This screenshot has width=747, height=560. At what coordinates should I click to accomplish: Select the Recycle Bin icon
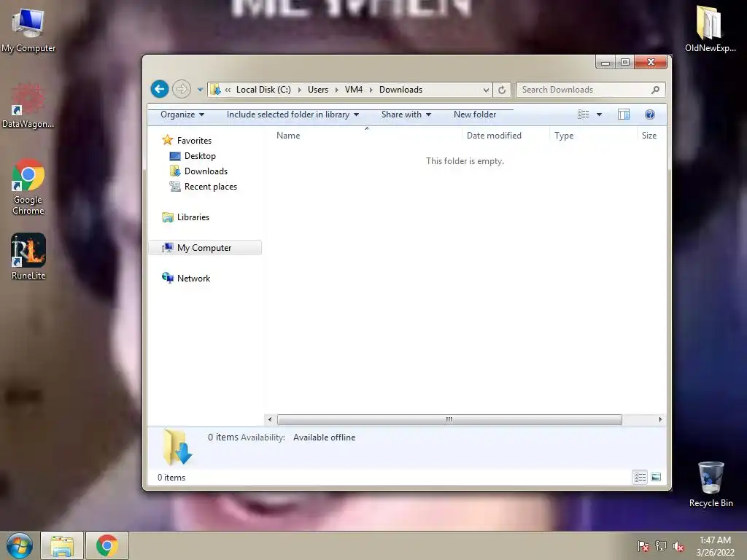711,484
